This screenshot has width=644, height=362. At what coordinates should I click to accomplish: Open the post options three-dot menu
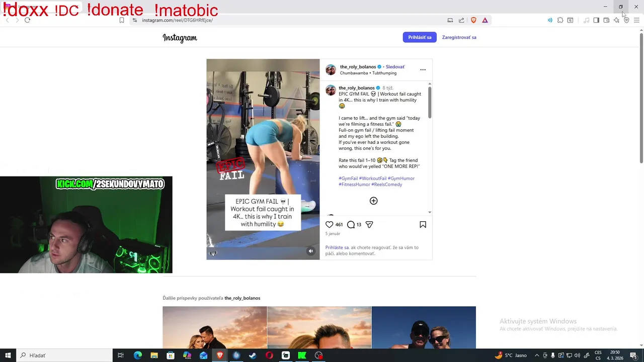[423, 70]
